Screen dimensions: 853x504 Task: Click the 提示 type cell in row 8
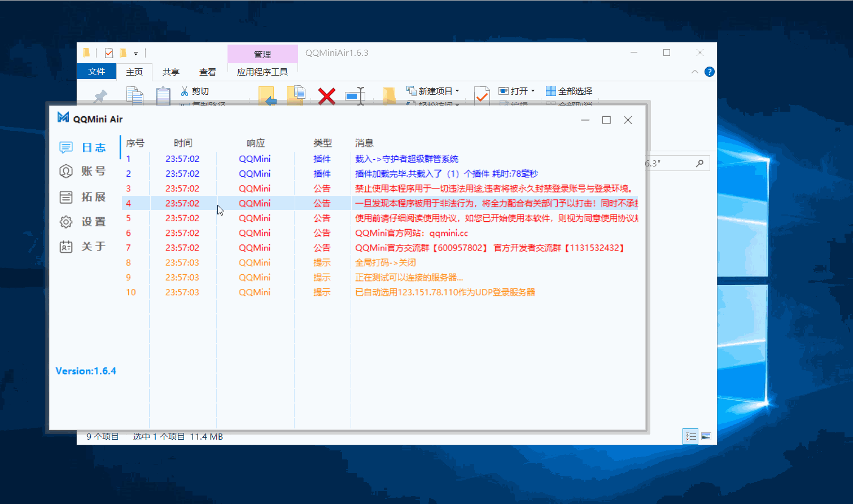click(x=322, y=262)
